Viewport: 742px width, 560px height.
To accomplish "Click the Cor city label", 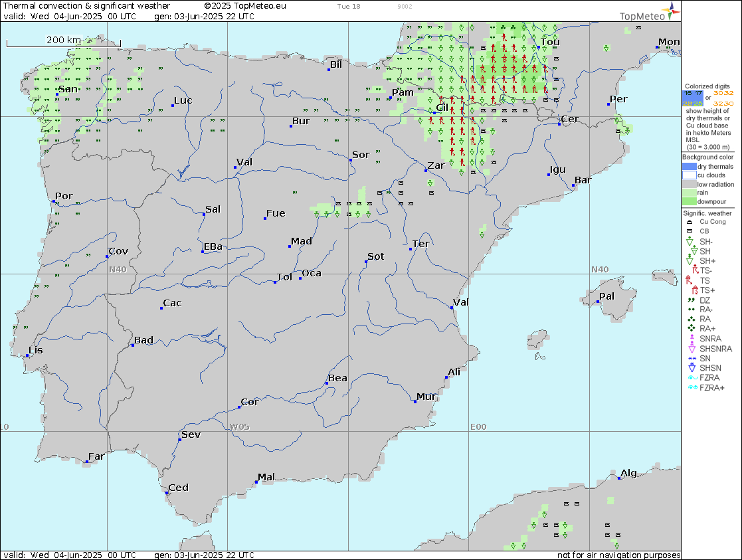I will (249, 402).
